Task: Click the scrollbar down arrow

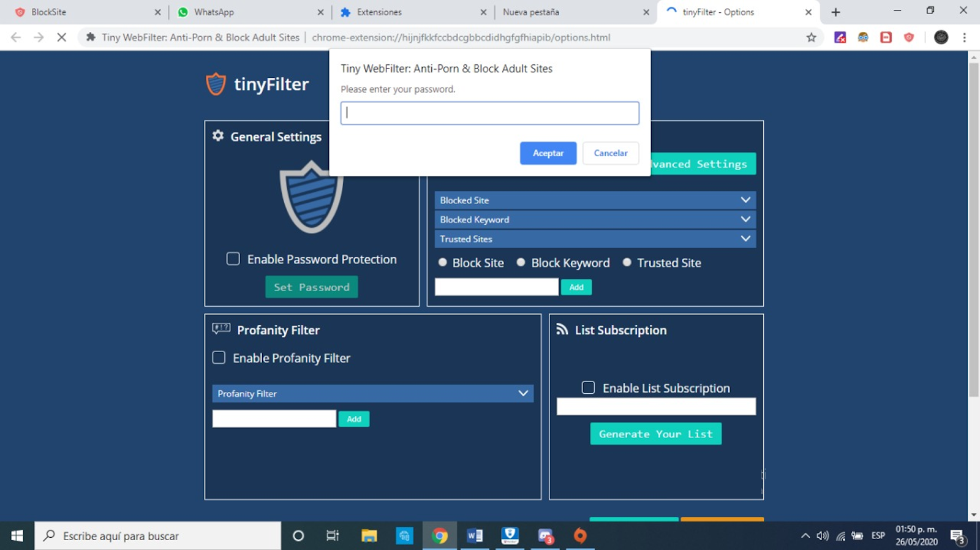Action: [x=974, y=516]
